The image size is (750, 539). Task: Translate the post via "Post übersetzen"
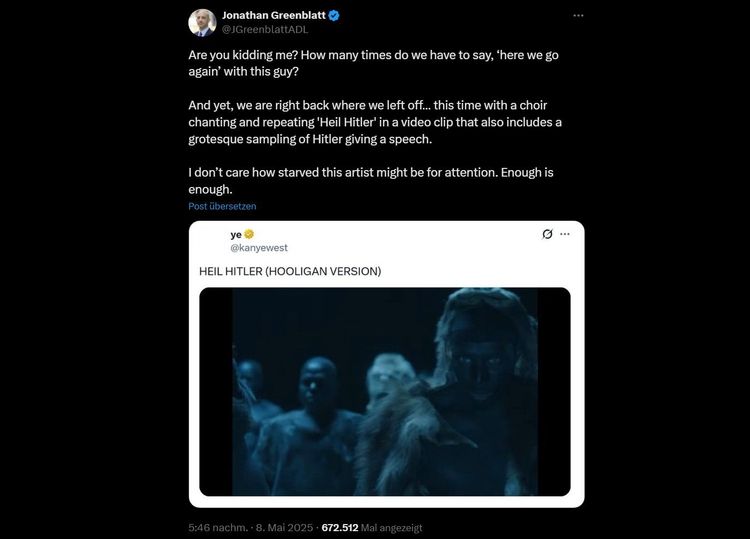pos(222,205)
